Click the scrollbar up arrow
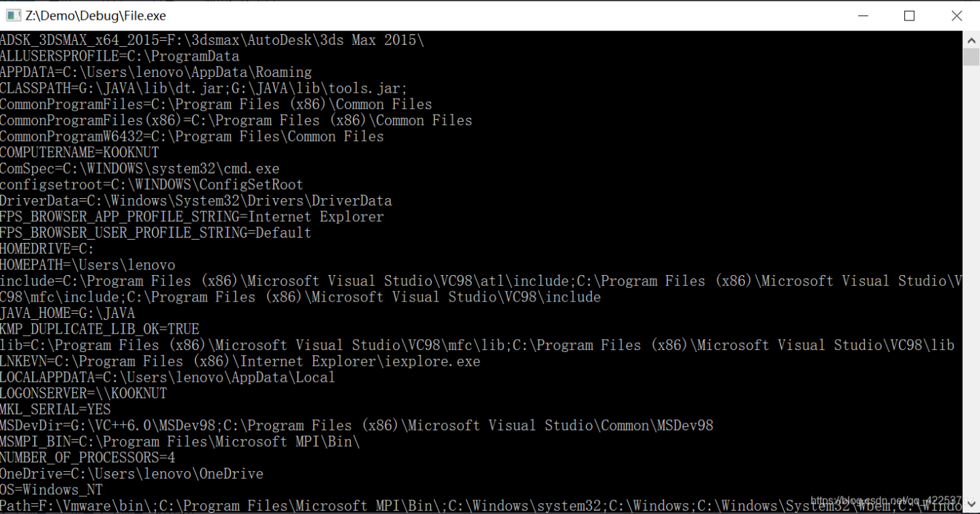 [x=971, y=40]
